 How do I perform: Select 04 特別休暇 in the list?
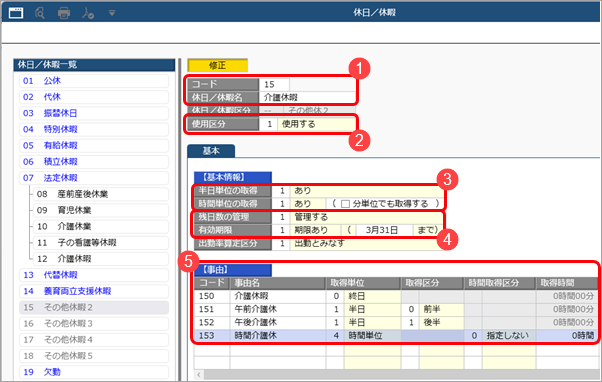[x=94, y=129]
